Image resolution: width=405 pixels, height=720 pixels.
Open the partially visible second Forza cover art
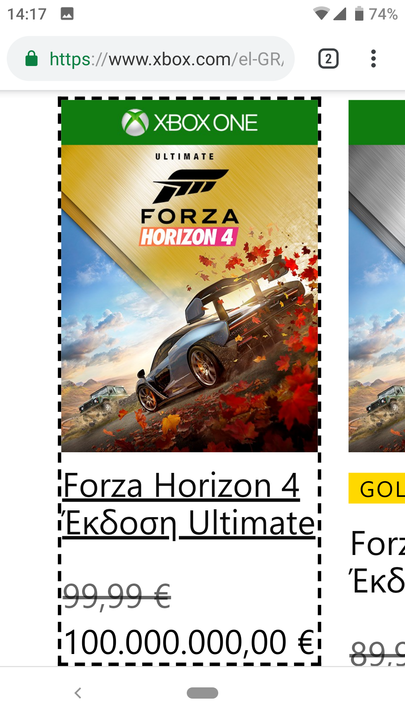point(377,298)
